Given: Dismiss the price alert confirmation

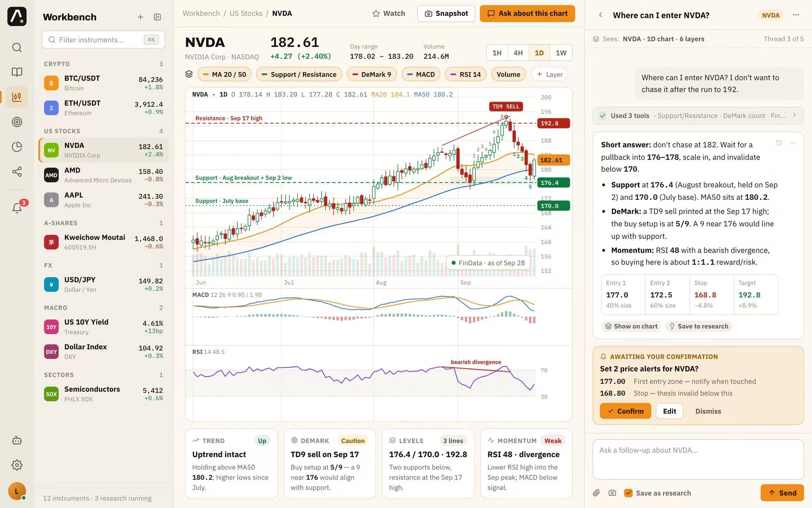Looking at the screenshot, I should pyautogui.click(x=708, y=411).
